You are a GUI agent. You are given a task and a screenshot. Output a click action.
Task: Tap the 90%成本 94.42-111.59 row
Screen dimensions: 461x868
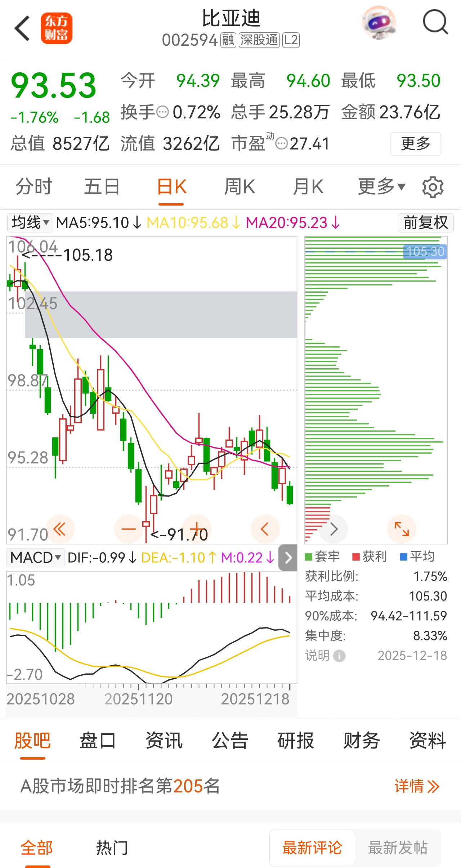[x=376, y=616]
